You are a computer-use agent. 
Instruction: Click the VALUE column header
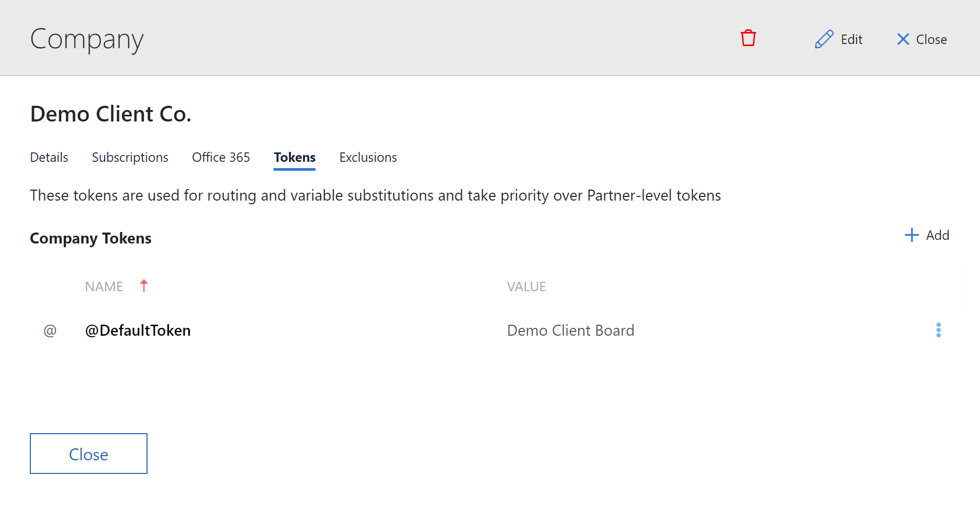(526, 286)
